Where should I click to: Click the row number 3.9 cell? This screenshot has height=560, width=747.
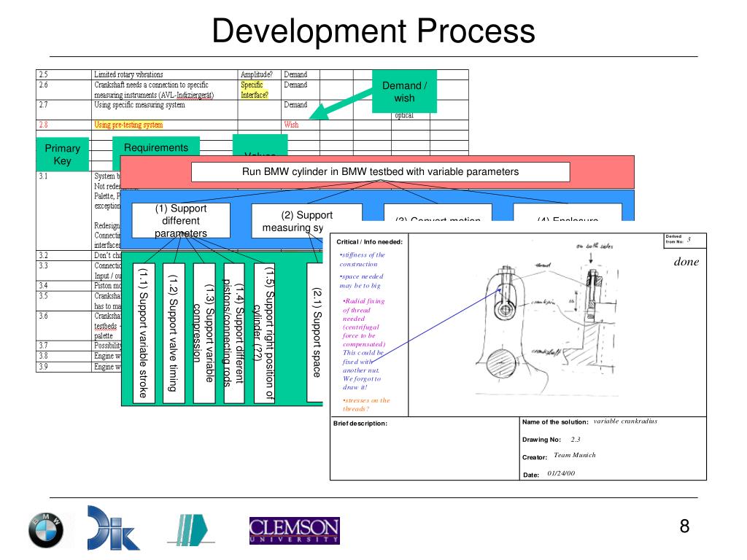click(x=63, y=367)
